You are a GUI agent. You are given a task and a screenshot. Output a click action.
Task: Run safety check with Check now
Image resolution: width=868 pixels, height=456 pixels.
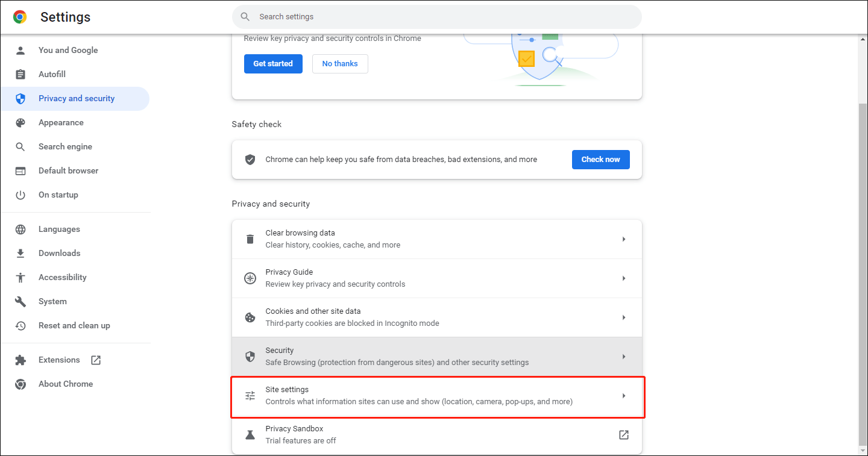pyautogui.click(x=601, y=160)
